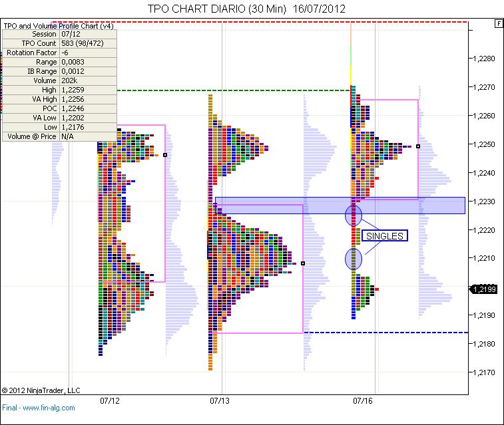Viewport: 504px width, 425px height.
Task: Select the upper SINGLES ellipse annotation
Action: coord(354,215)
